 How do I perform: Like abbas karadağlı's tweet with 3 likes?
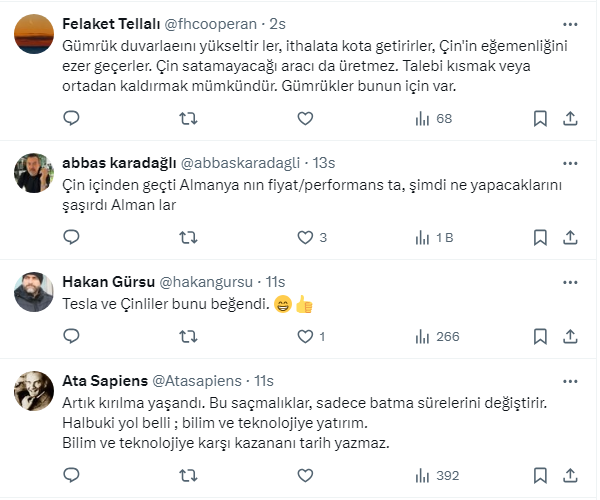coord(306,238)
